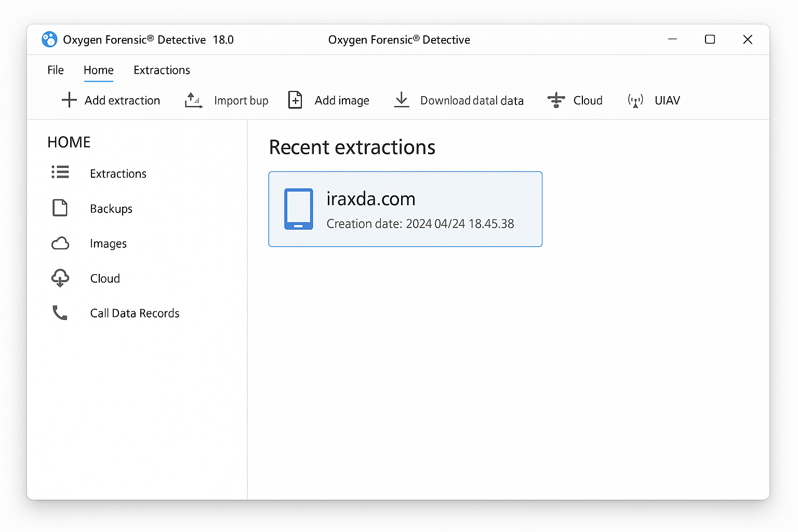Open Call Data Records section
This screenshot has height=532, width=798.
(135, 313)
